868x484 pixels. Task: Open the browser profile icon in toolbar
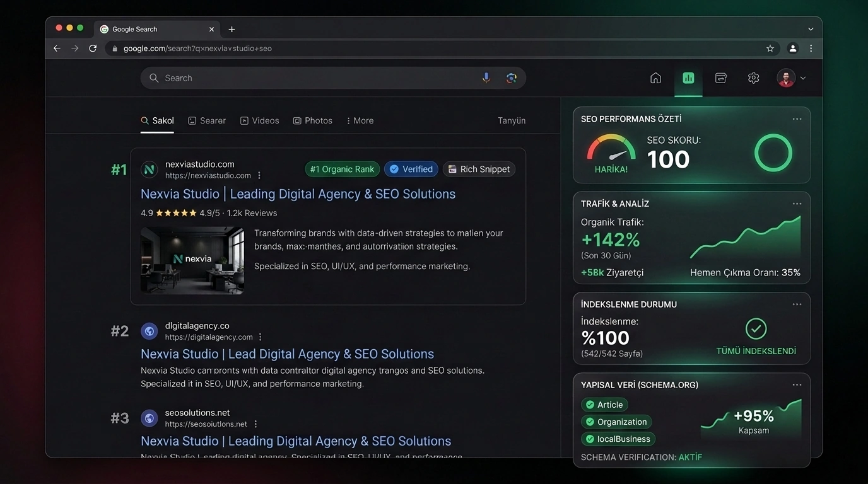[793, 49]
